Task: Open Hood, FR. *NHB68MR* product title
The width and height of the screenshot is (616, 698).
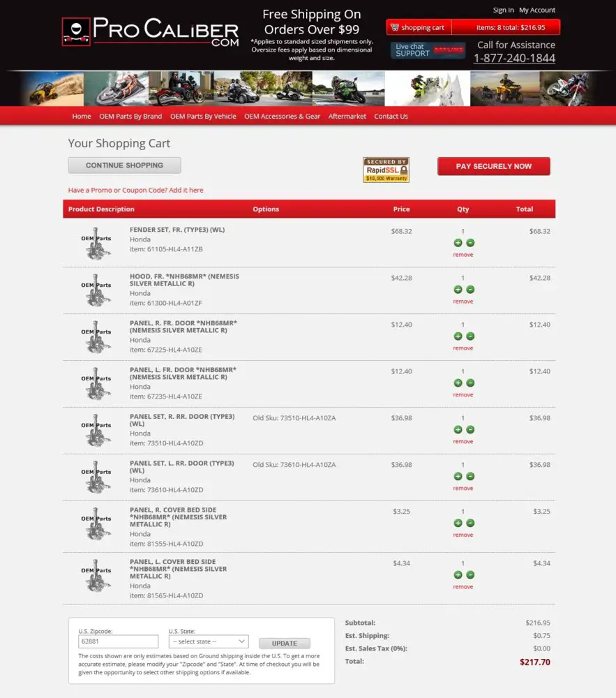Action: coord(184,280)
